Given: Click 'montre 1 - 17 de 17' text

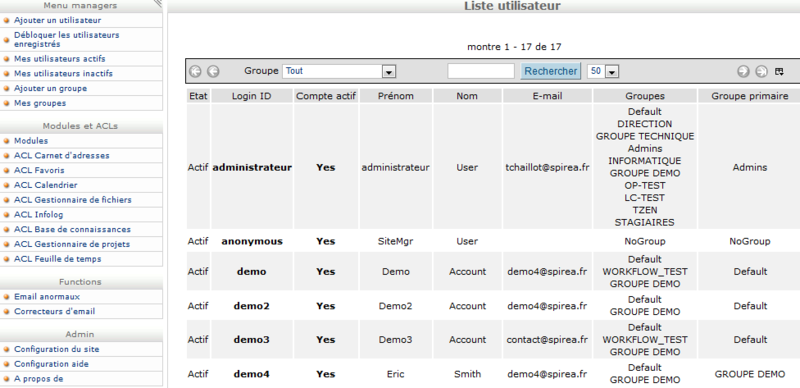Looking at the screenshot, I should (x=514, y=47).
